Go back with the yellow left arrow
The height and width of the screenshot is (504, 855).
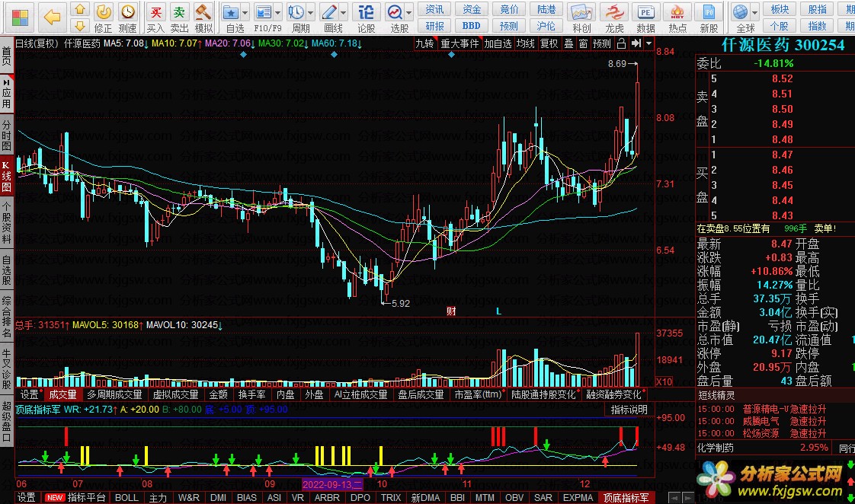coord(53,17)
